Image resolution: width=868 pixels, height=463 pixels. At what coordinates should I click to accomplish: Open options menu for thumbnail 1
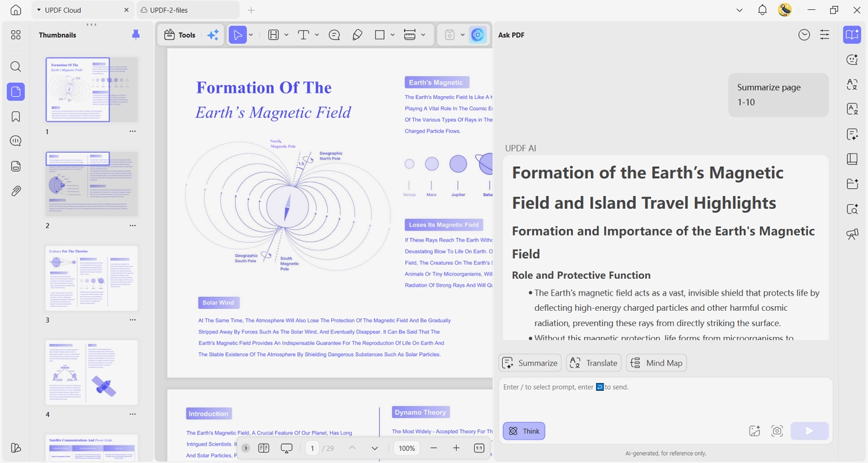pos(132,131)
